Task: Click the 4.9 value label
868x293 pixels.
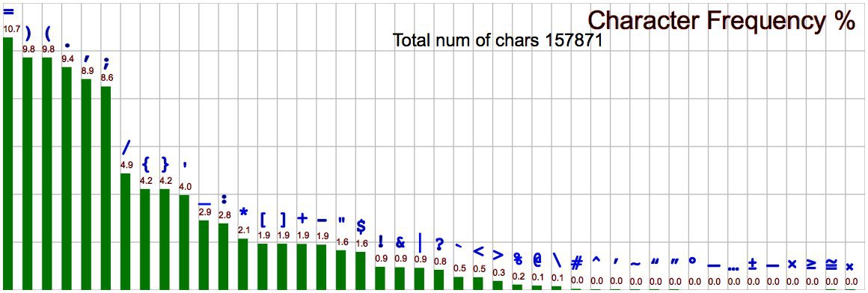Action: point(126,164)
